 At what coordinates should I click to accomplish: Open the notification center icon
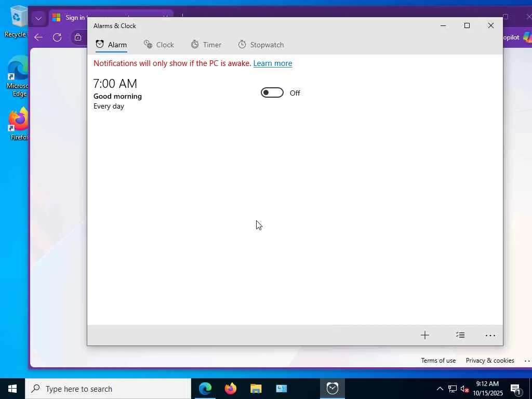[x=516, y=389]
